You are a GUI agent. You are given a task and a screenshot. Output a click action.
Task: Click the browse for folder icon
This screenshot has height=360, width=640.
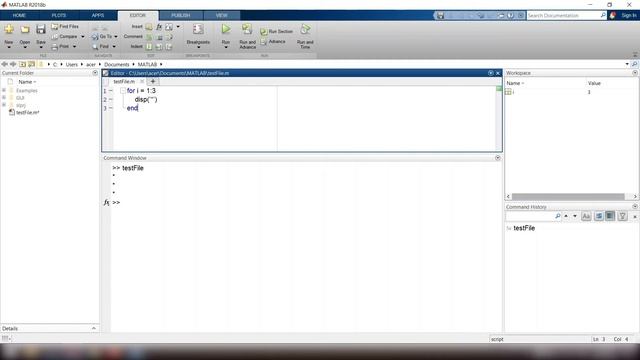coord(31,64)
